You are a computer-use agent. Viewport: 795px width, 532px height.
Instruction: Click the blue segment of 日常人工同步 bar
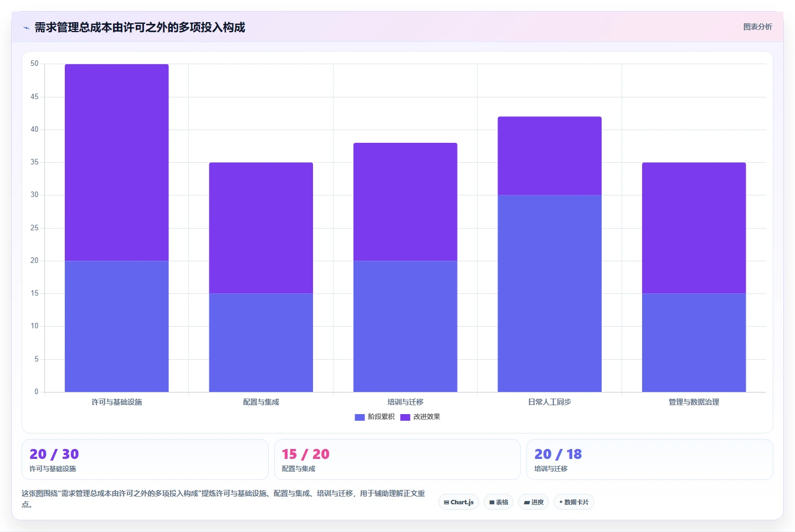tap(550, 293)
